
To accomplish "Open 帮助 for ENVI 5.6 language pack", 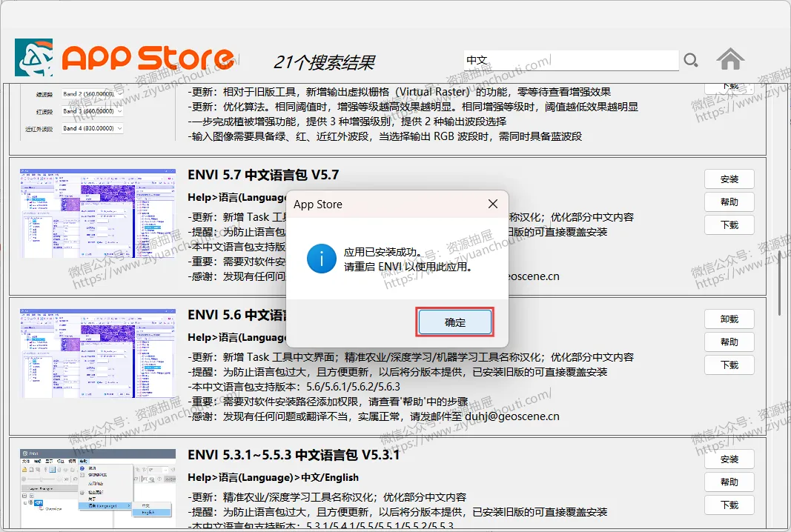I will [729, 342].
